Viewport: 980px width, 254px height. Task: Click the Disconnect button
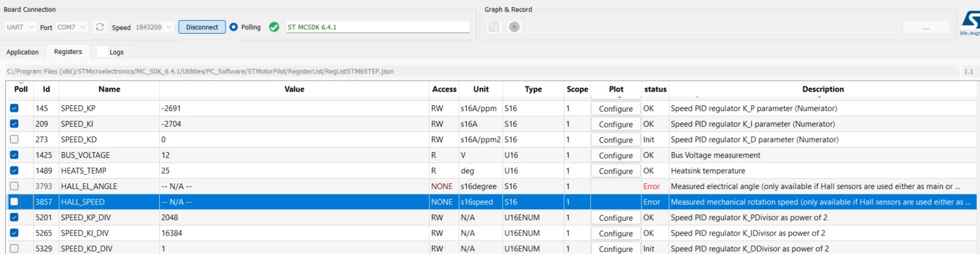[x=202, y=27]
